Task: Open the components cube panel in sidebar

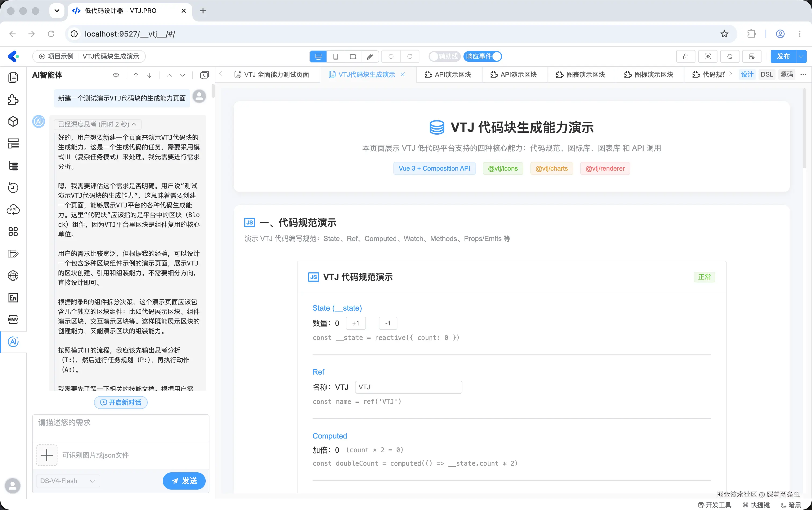Action: pos(13,121)
